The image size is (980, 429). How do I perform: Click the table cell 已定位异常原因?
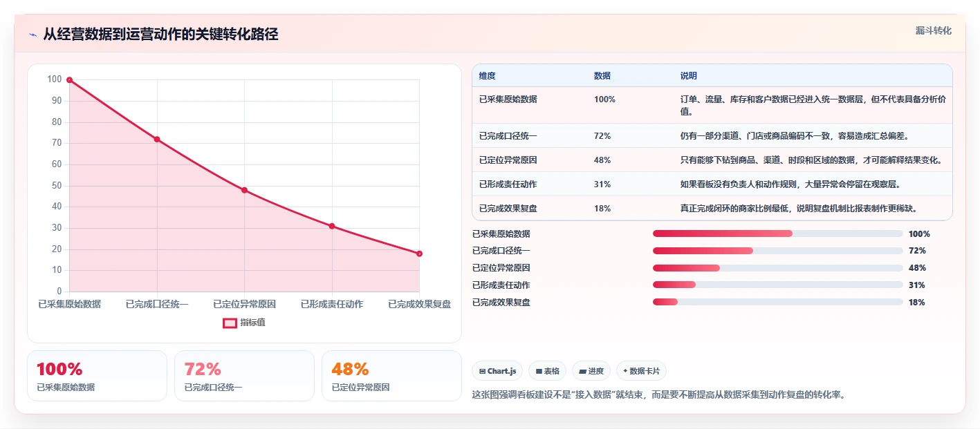508,160
